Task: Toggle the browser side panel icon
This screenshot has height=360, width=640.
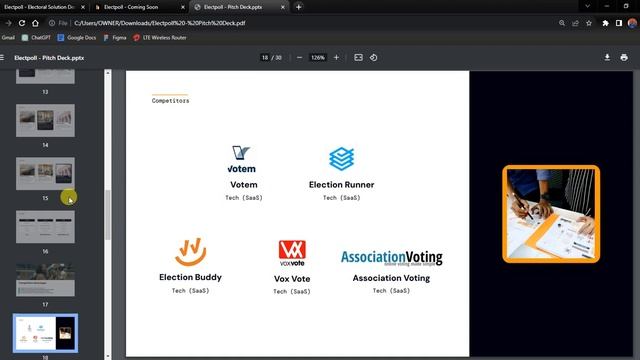Action: click(x=619, y=23)
